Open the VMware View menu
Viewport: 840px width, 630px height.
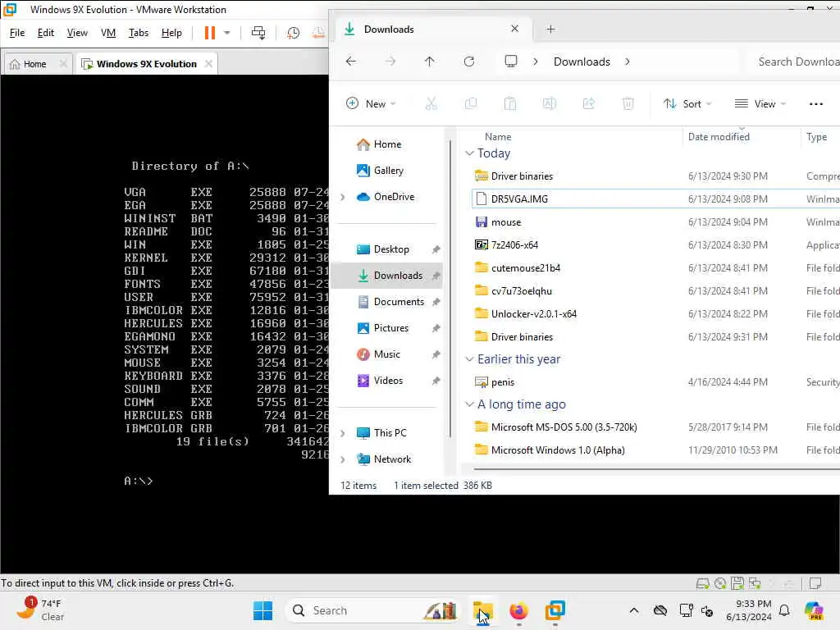click(77, 33)
